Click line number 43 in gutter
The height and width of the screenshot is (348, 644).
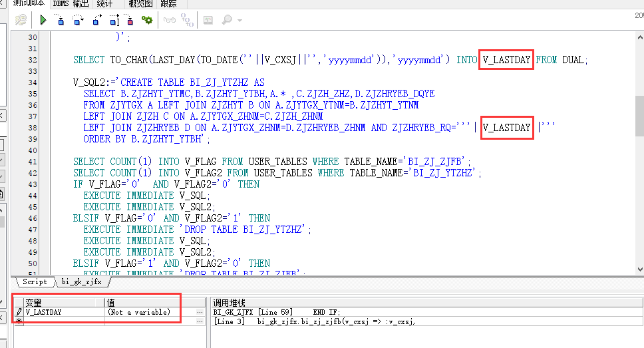pos(33,184)
